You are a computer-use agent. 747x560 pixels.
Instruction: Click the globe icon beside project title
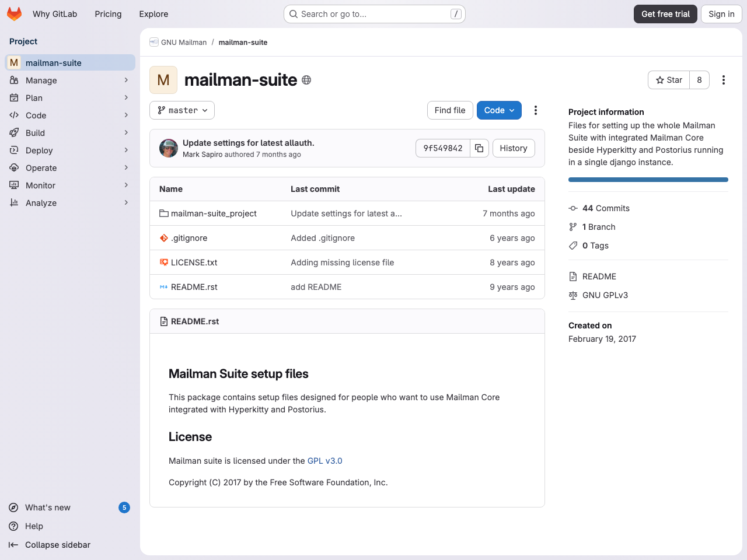pyautogui.click(x=306, y=80)
